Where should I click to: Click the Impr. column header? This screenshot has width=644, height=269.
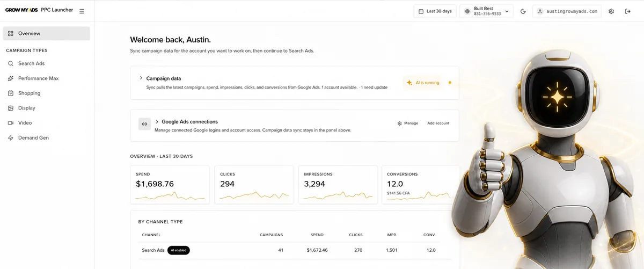[392, 235]
